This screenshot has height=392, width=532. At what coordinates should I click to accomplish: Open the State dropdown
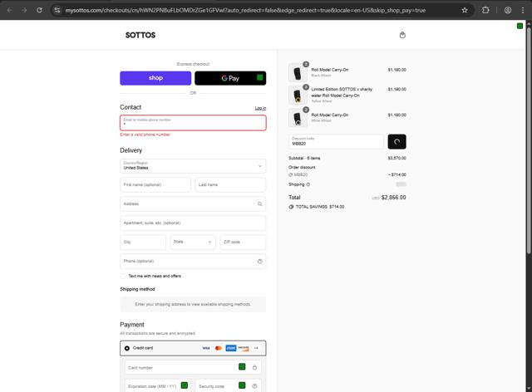click(x=193, y=243)
